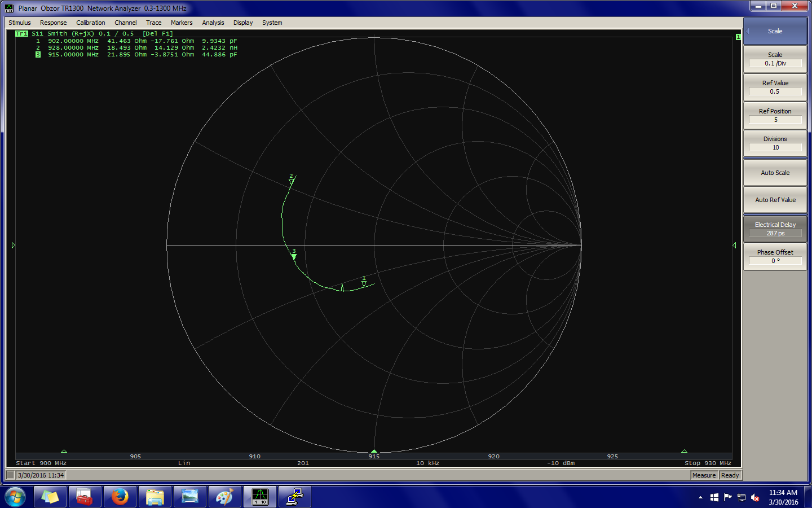Collapse the Scale softkey panel arrow
812x508 pixels.
[x=748, y=32]
